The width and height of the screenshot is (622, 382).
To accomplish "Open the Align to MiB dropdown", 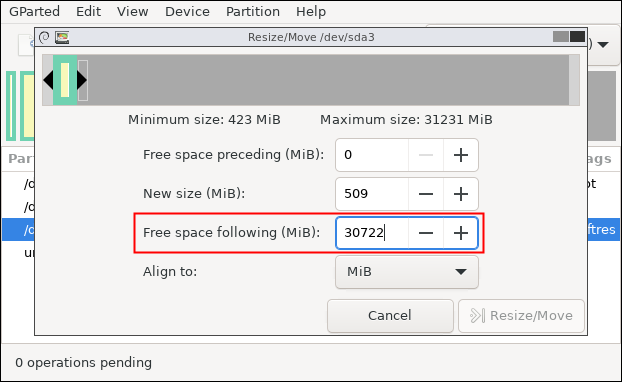I will coord(407,272).
